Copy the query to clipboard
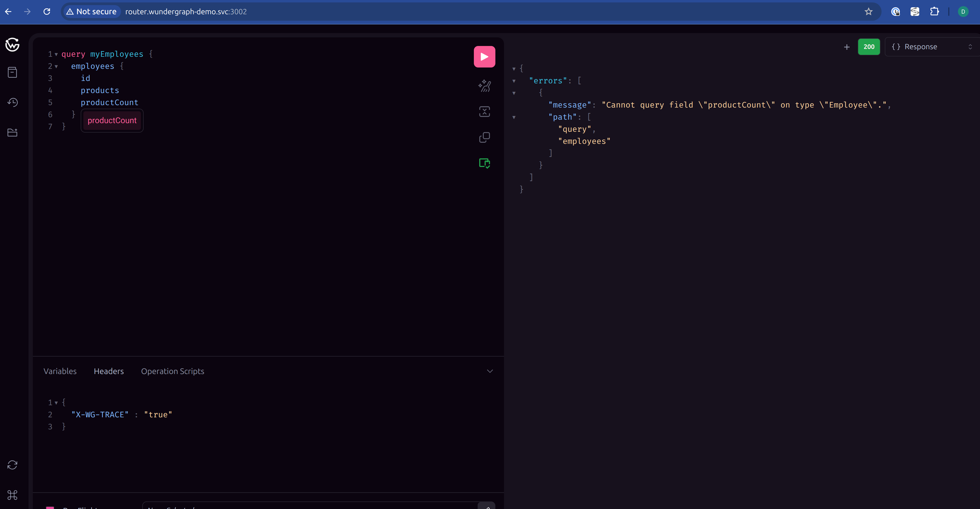 484,137
